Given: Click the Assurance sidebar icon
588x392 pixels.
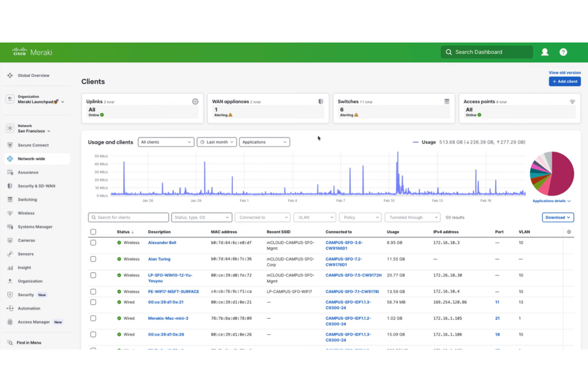Looking at the screenshot, I should [x=10, y=172].
